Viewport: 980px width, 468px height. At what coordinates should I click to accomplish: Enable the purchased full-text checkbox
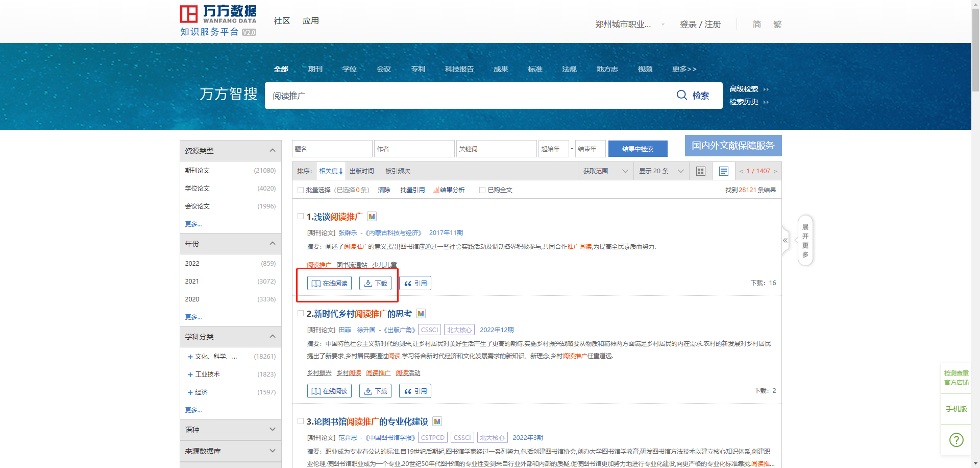482,190
